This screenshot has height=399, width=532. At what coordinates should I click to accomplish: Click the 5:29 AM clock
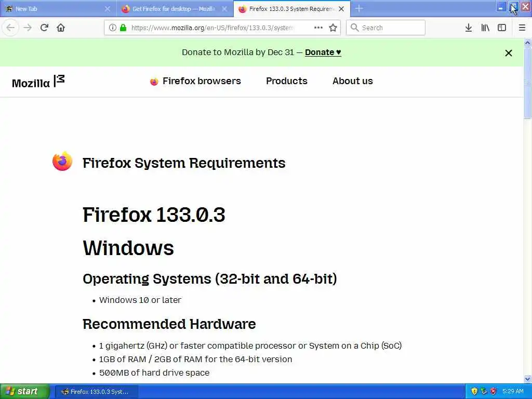click(x=513, y=391)
